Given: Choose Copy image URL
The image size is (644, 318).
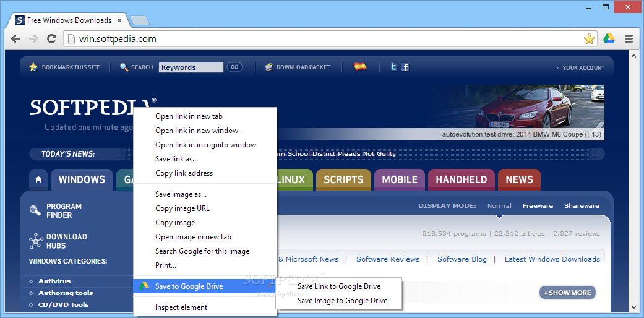Looking at the screenshot, I should pos(205,208).
